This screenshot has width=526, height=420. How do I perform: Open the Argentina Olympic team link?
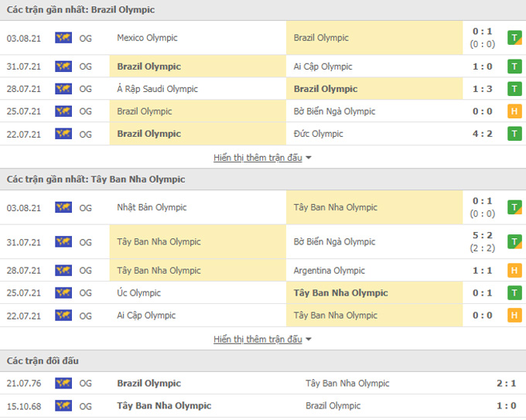coord(330,271)
